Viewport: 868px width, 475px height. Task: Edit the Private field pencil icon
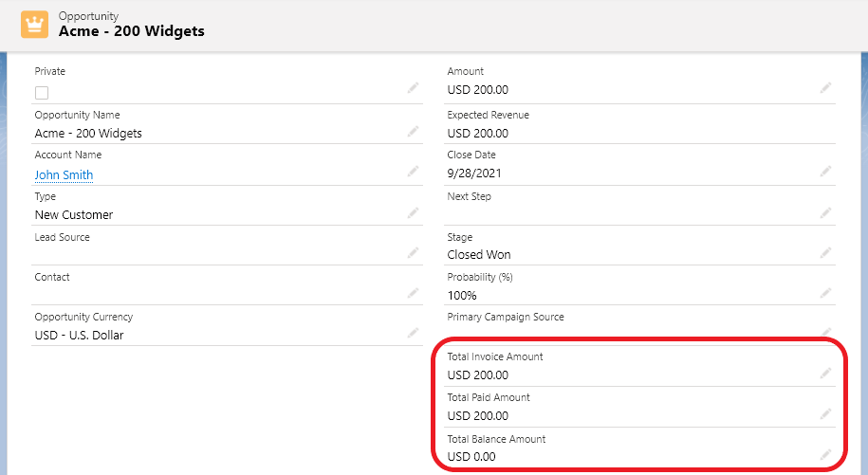tap(413, 87)
